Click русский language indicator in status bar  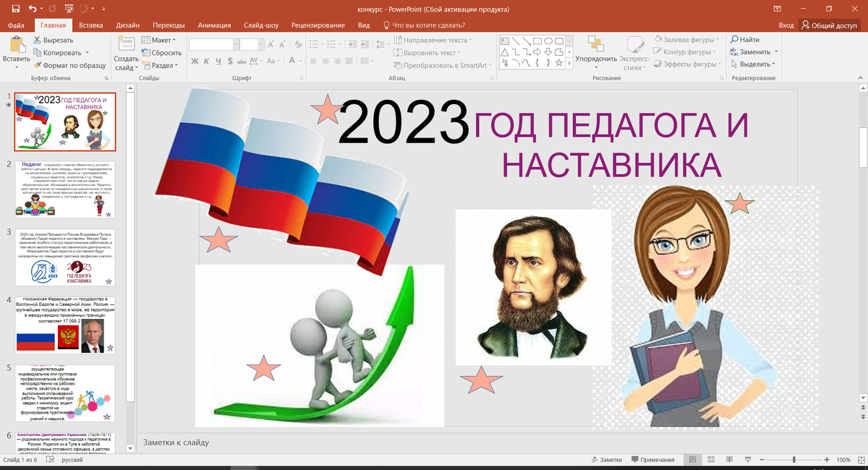tap(72, 460)
